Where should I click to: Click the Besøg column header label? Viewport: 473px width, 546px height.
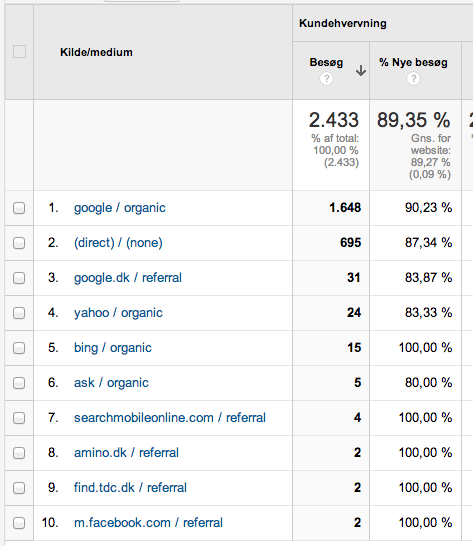click(x=326, y=62)
